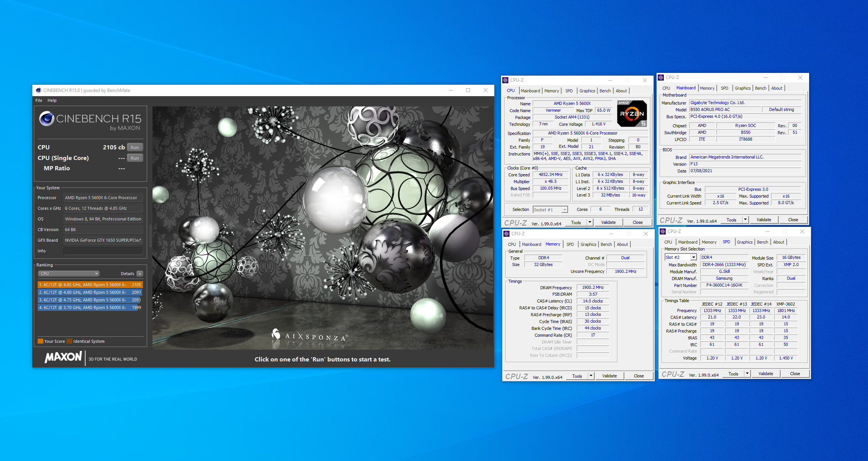Click the empty Info input field
868x461 pixels.
pos(103,251)
